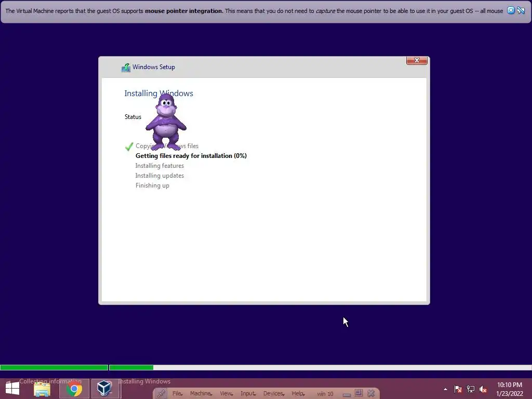Open the Windows Start button
Image resolution: width=532 pixels, height=399 pixels.
point(12,389)
